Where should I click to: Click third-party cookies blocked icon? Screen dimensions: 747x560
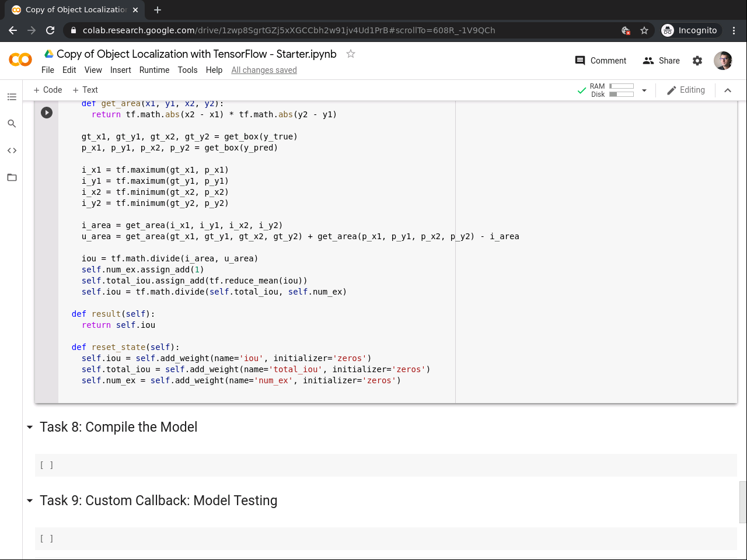(626, 30)
